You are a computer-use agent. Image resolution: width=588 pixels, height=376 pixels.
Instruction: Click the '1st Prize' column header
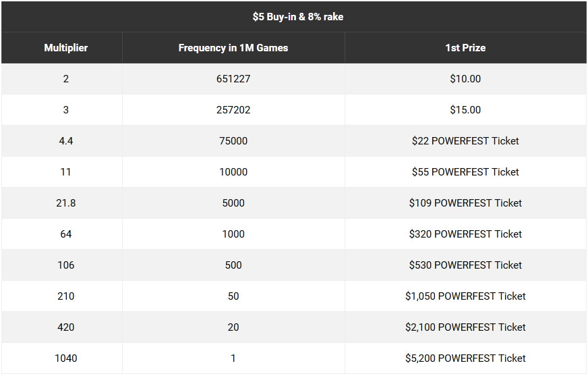[x=465, y=48]
